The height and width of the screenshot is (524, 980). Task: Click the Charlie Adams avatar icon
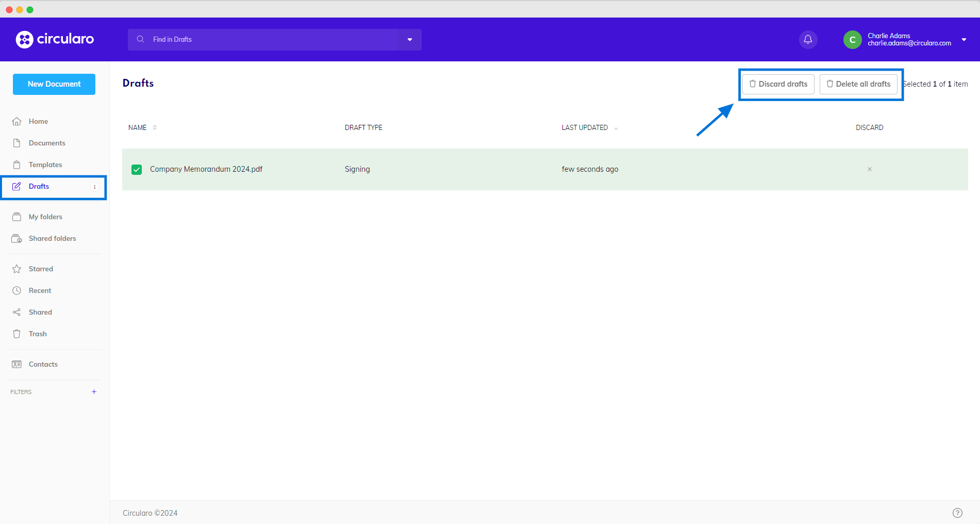tap(852, 40)
